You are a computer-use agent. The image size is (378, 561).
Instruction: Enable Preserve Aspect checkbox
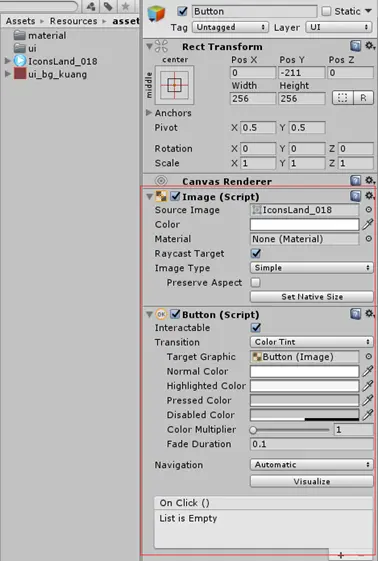point(256,282)
